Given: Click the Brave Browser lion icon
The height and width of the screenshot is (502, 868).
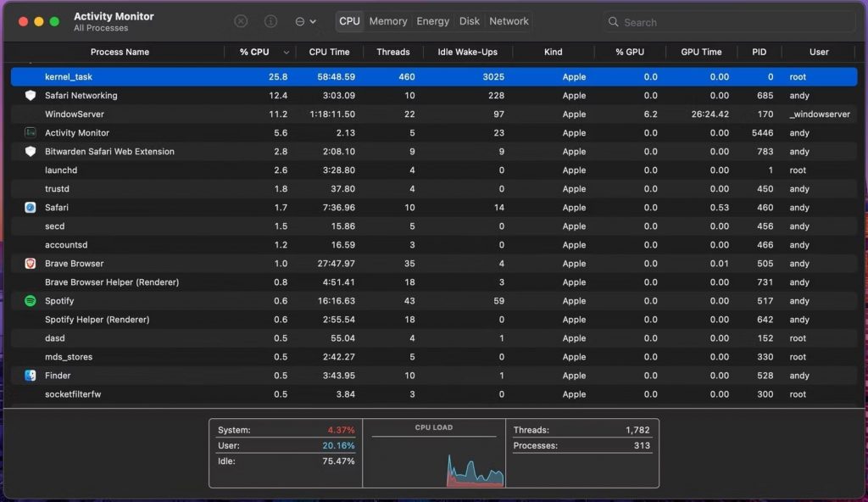Looking at the screenshot, I should (31, 263).
